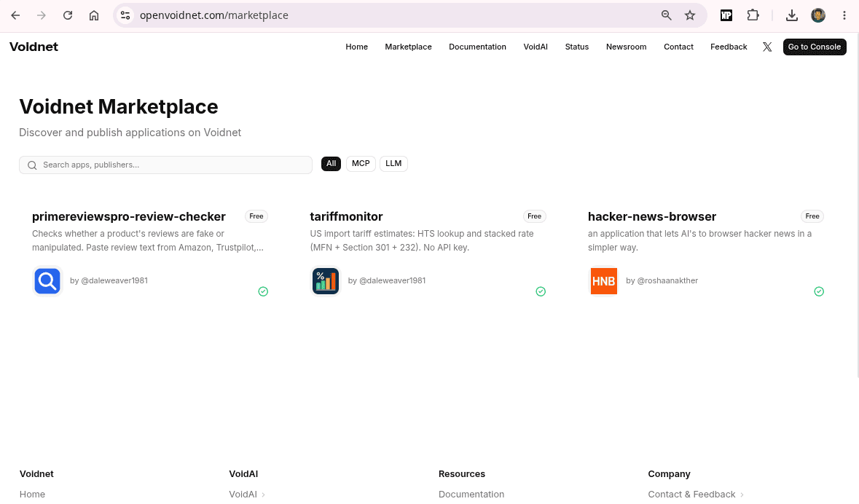Open site information icon in address bar
Screen dimensions: 859x504
click(125, 15)
